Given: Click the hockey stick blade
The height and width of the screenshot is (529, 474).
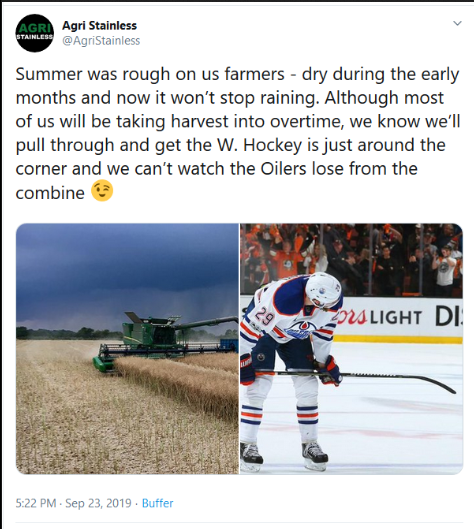Looking at the screenshot, I should pyautogui.click(x=440, y=386).
